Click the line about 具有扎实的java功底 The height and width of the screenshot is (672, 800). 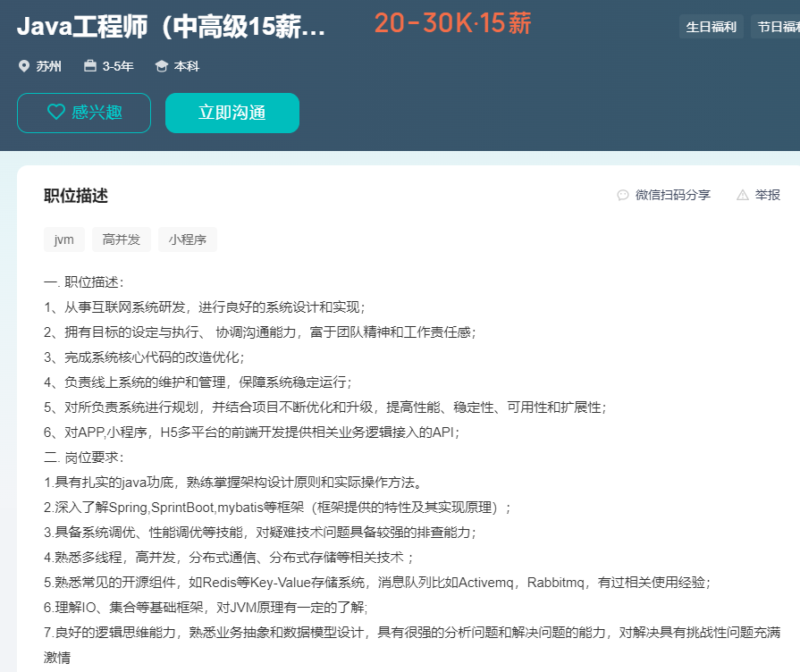coord(232,483)
